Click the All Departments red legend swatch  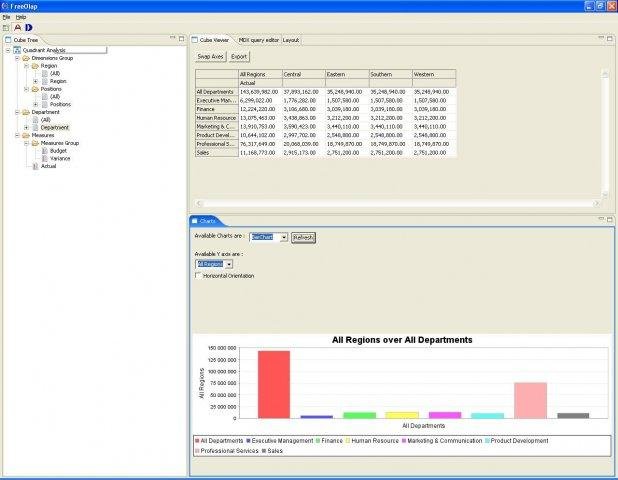coord(197,441)
